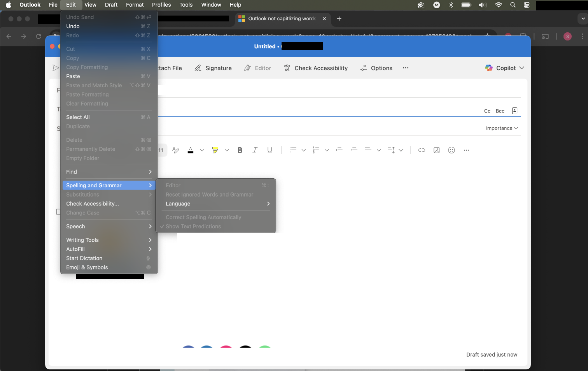Open the emoji picker in the formatting bar
Screen dimensions: 588x371
(x=451, y=150)
